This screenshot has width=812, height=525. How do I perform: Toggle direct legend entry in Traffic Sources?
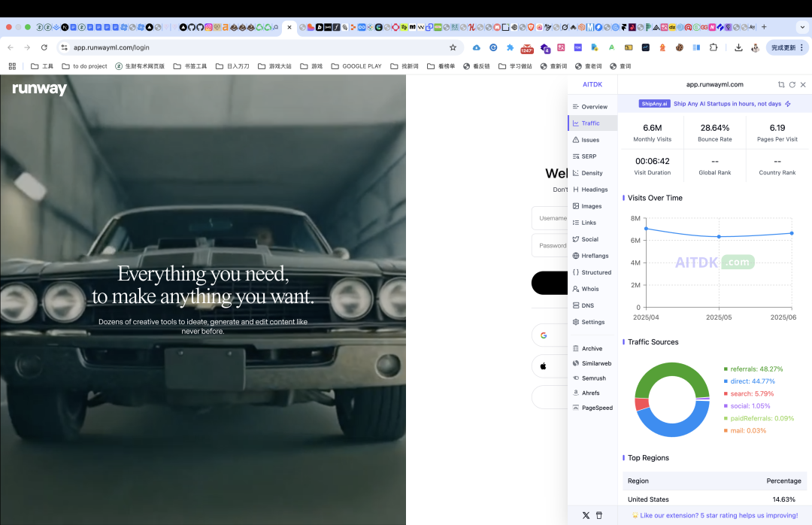(x=750, y=381)
